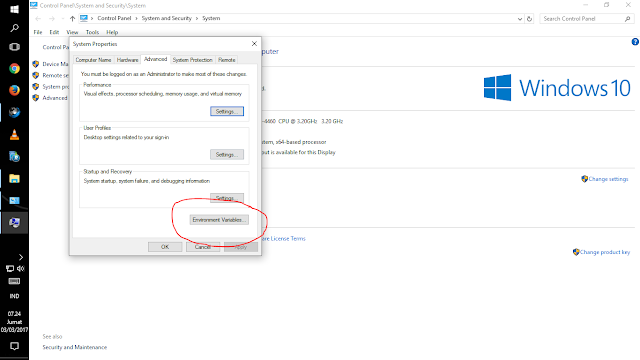Open Task View icon on taskbar
640x360 pixels.
(x=14, y=47)
